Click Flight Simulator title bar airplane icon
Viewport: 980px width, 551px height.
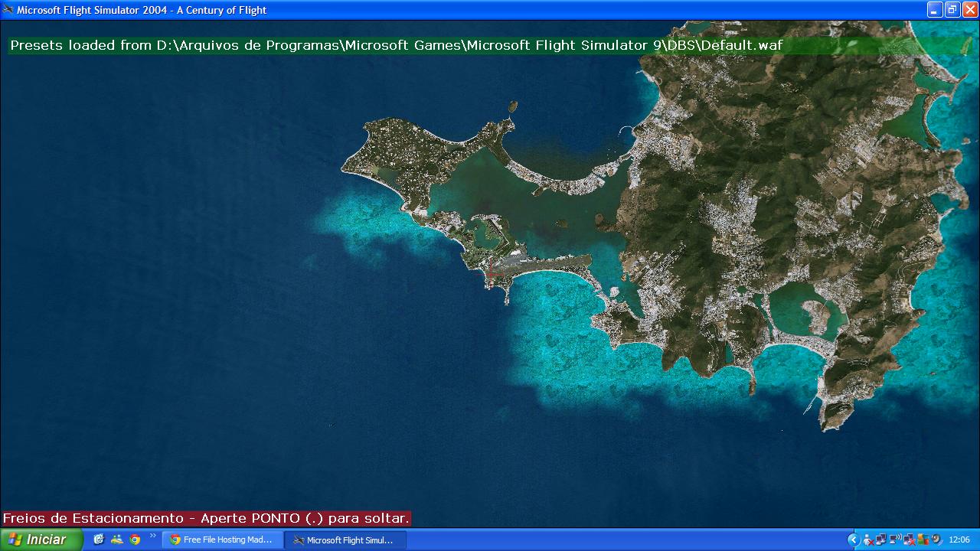pyautogui.click(x=8, y=10)
